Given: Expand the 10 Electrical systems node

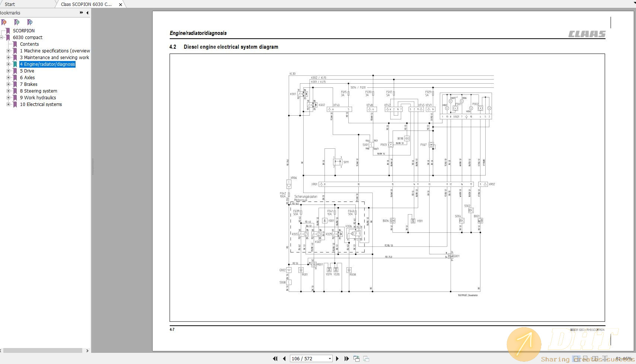Looking at the screenshot, I should click(x=9, y=104).
